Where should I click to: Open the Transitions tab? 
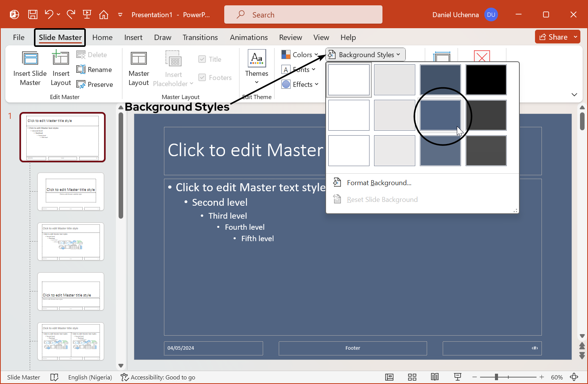coord(200,37)
